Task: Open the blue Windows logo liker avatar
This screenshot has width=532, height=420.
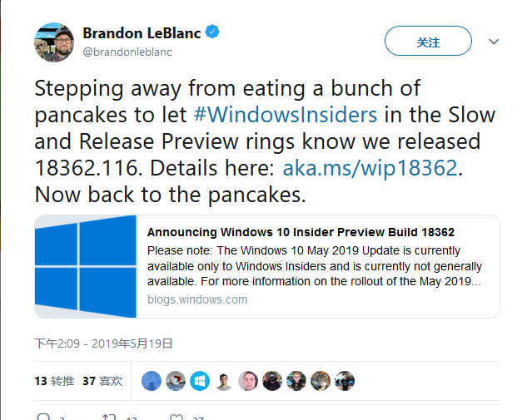Action: (200, 381)
